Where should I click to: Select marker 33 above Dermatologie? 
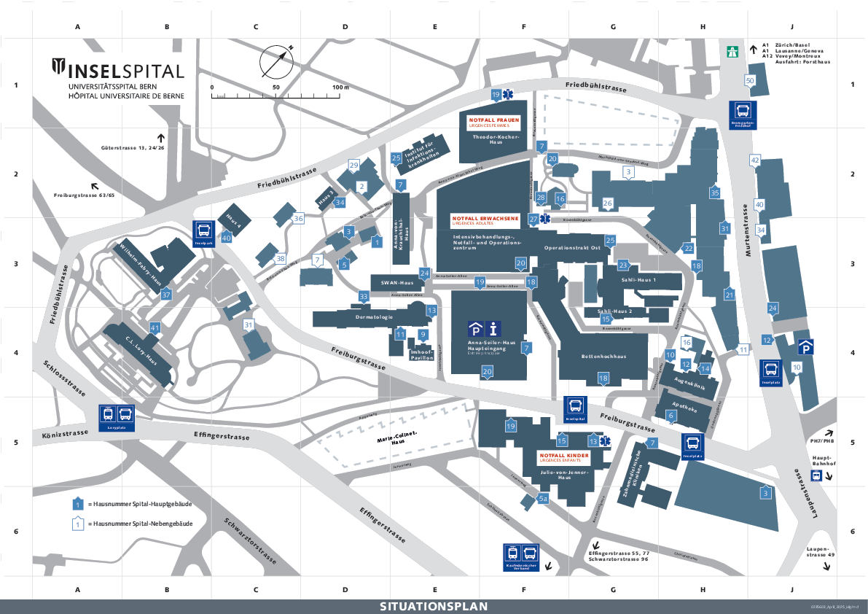coord(364,296)
